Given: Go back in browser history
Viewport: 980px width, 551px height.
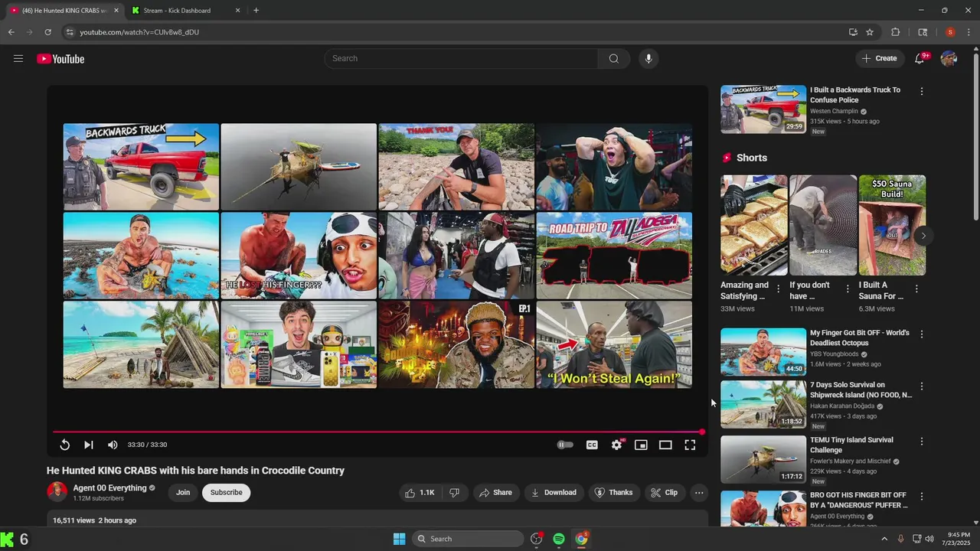Looking at the screenshot, I should pyautogui.click(x=11, y=32).
